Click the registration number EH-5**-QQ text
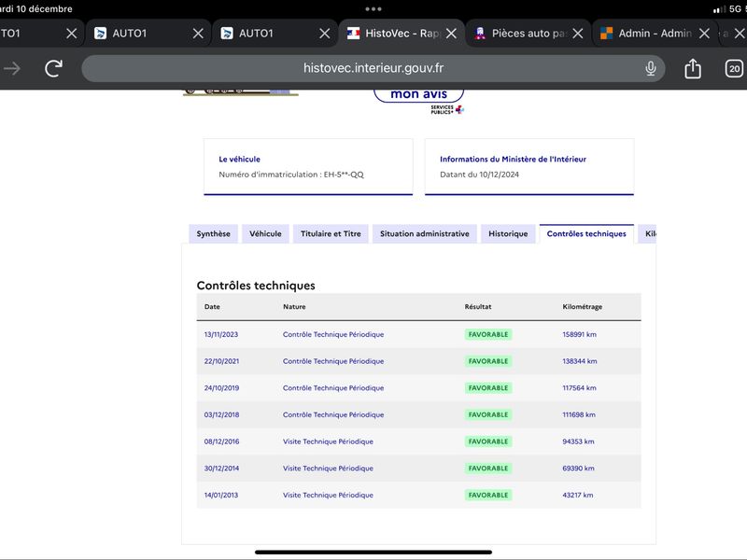Viewport: 747px width, 560px height. [x=344, y=175]
